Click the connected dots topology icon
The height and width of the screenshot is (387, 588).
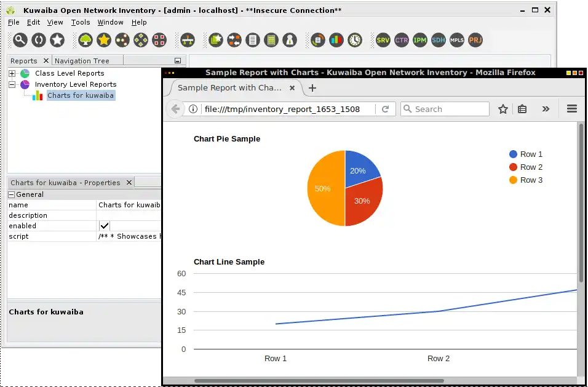[122, 40]
